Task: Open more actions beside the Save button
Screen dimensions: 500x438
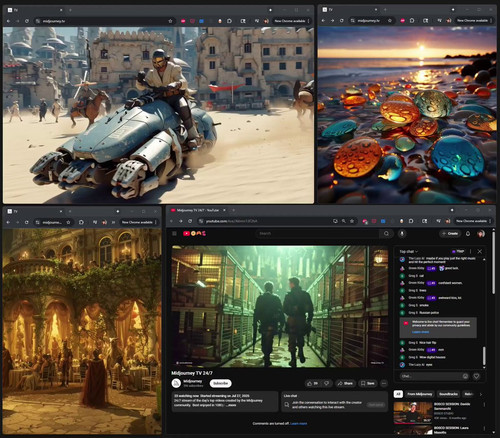Action: [384, 383]
